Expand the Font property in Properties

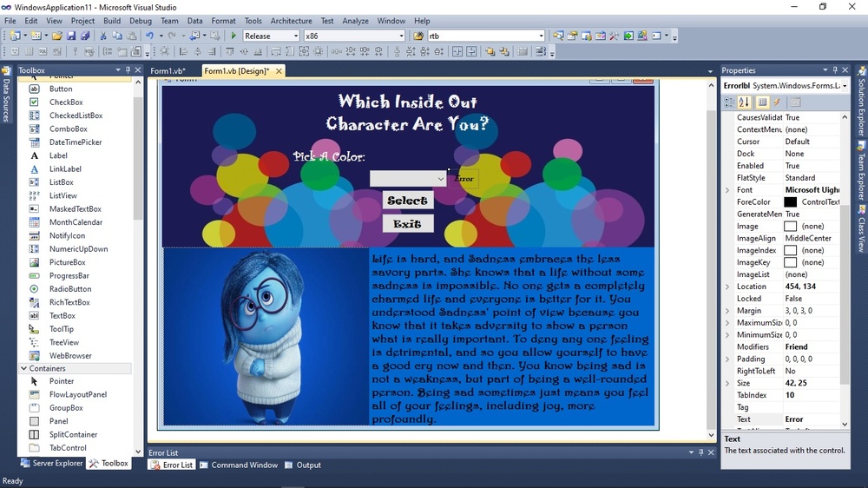coord(727,190)
